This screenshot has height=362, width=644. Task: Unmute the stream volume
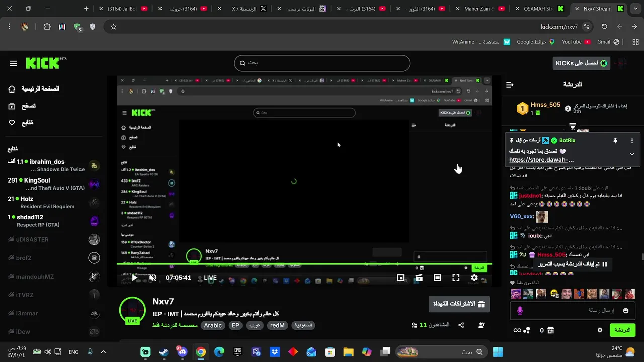point(153,277)
